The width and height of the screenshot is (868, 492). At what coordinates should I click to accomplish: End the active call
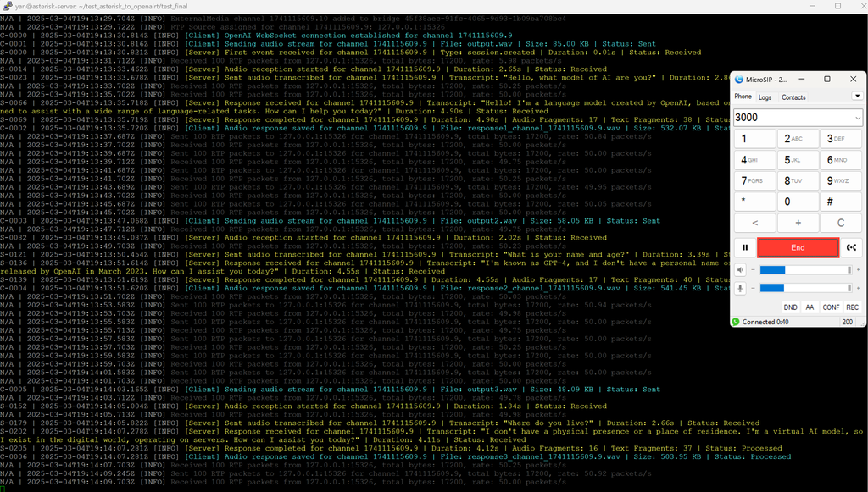pos(798,247)
